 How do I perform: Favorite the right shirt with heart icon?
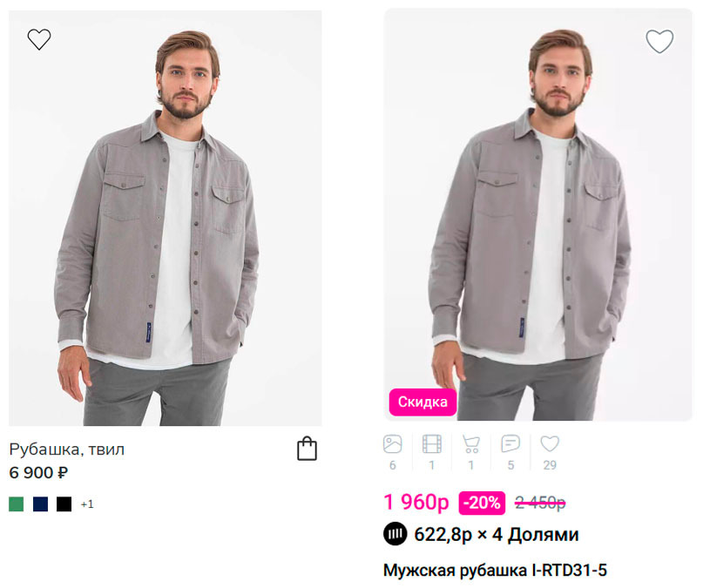tap(659, 41)
